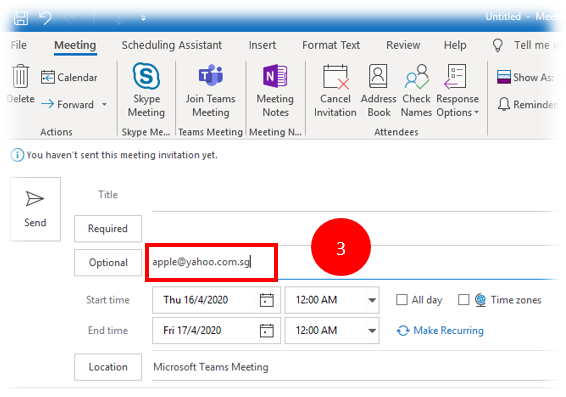Click the Save icon in title bar
The height and width of the screenshot is (397, 566).
(21, 17)
